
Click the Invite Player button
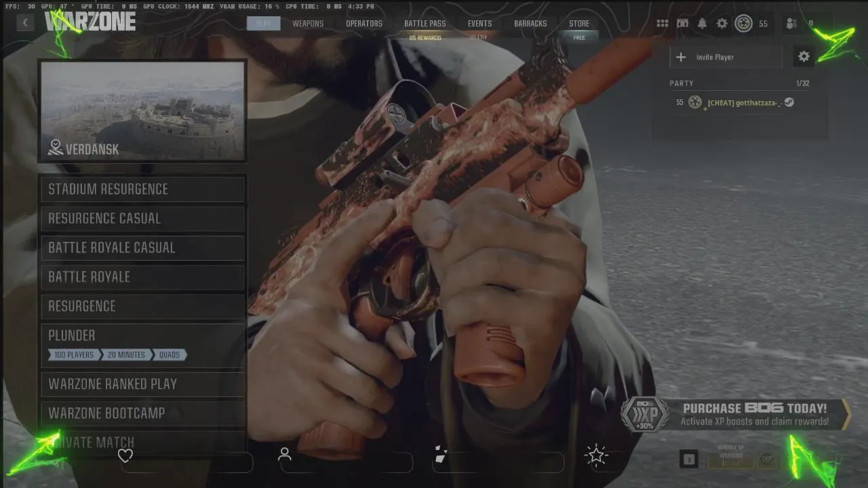[726, 57]
